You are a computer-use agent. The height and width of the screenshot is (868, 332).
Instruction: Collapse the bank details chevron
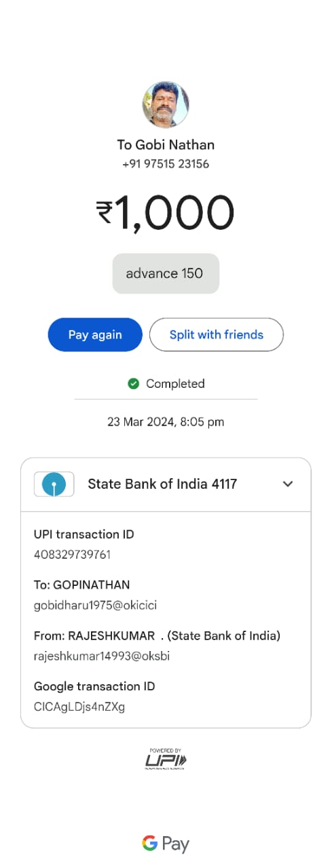pyautogui.click(x=288, y=484)
